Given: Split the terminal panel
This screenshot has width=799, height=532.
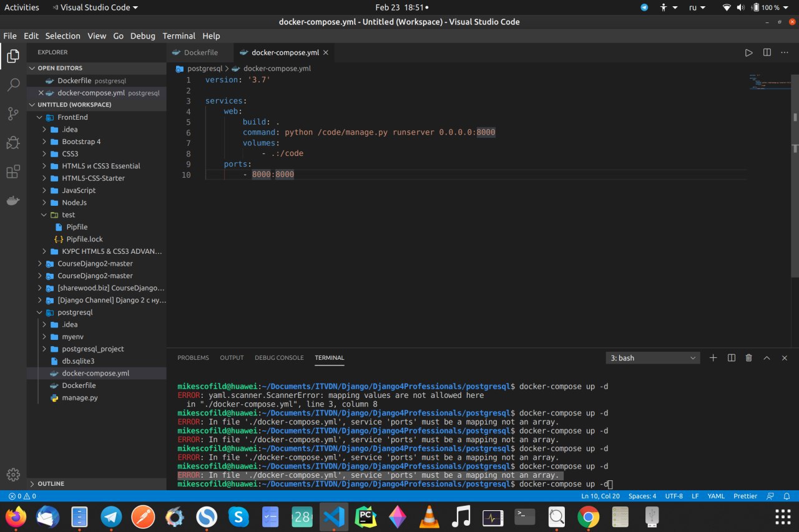Looking at the screenshot, I should [732, 358].
